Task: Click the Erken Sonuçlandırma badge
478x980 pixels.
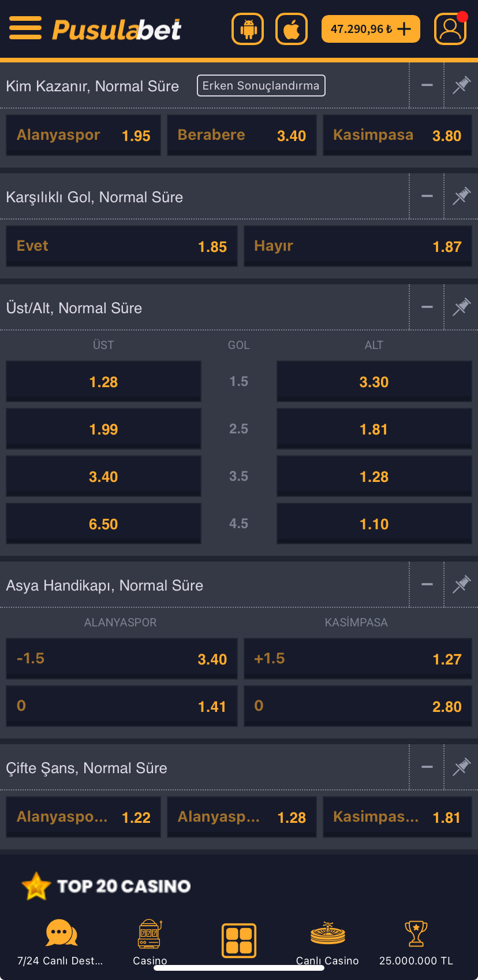Action: click(261, 85)
